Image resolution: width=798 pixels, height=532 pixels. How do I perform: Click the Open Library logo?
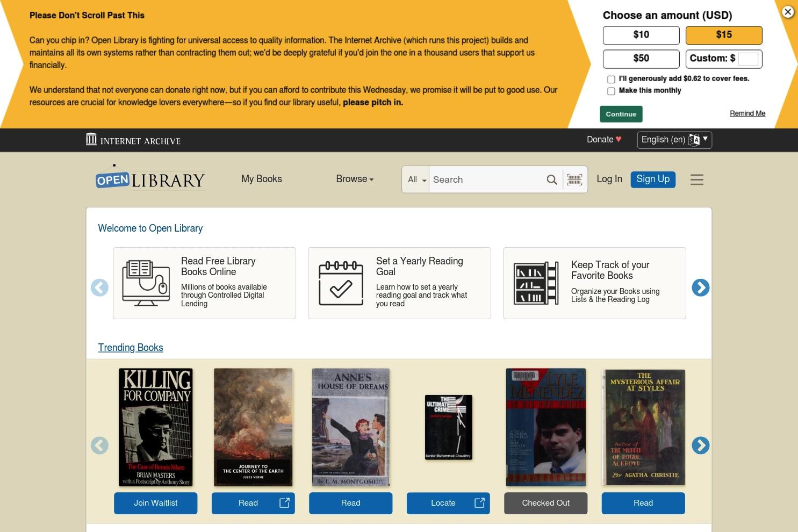tap(150, 179)
